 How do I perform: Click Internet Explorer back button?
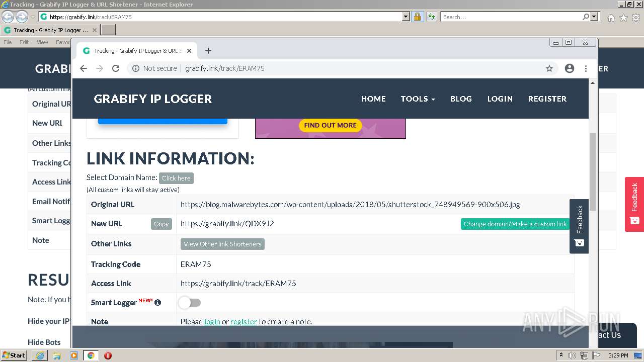pyautogui.click(x=8, y=17)
